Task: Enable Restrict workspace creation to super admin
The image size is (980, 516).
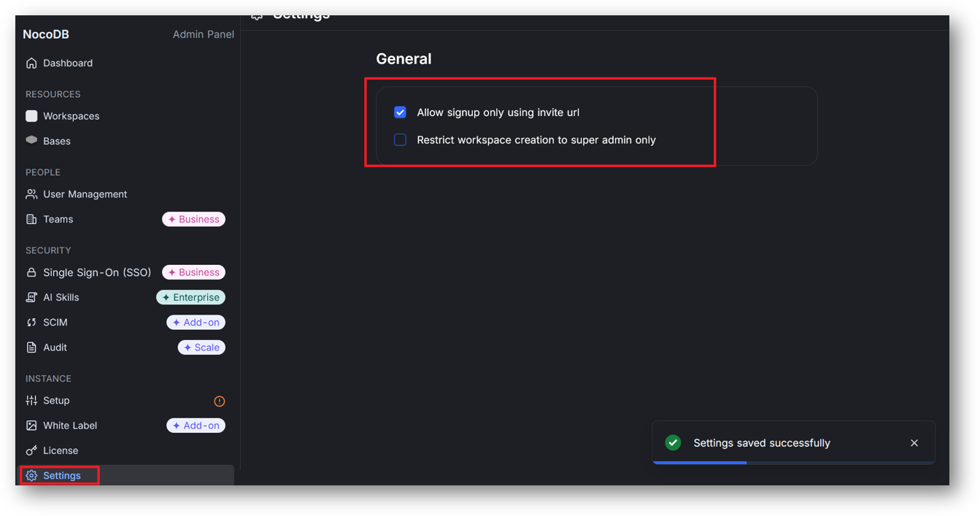Action: point(400,139)
